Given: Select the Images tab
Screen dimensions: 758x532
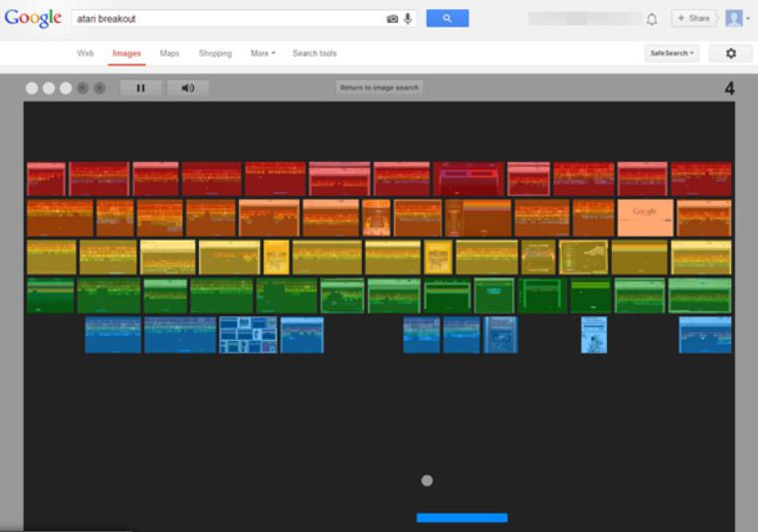Looking at the screenshot, I should click(x=126, y=53).
